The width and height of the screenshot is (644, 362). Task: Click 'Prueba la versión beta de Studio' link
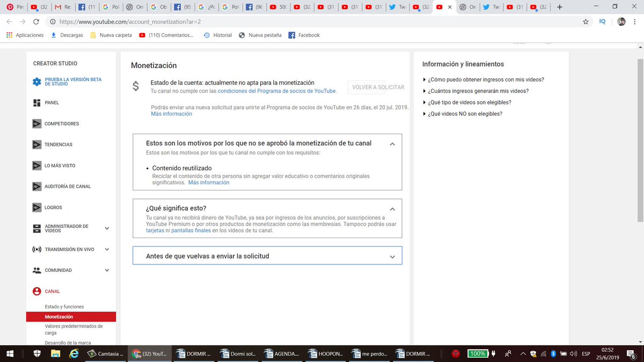[x=73, y=82]
